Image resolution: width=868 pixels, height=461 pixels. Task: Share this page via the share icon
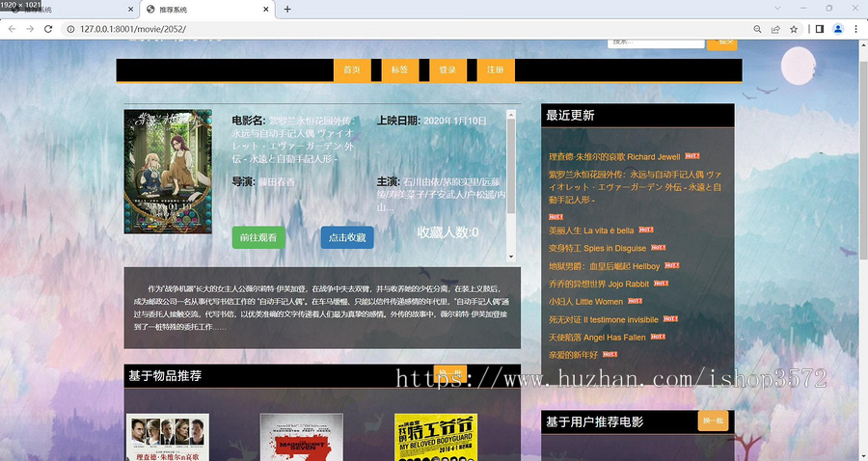pos(775,29)
